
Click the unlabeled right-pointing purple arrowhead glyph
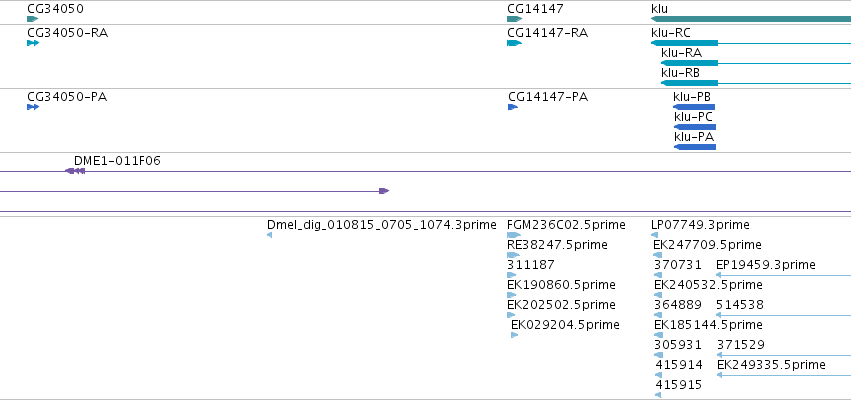384,191
